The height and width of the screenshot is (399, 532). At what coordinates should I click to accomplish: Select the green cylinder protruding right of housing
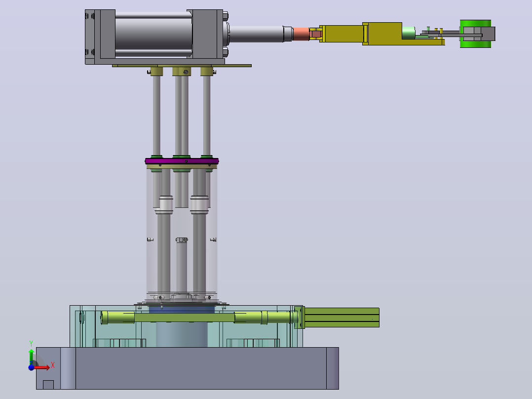(342, 318)
